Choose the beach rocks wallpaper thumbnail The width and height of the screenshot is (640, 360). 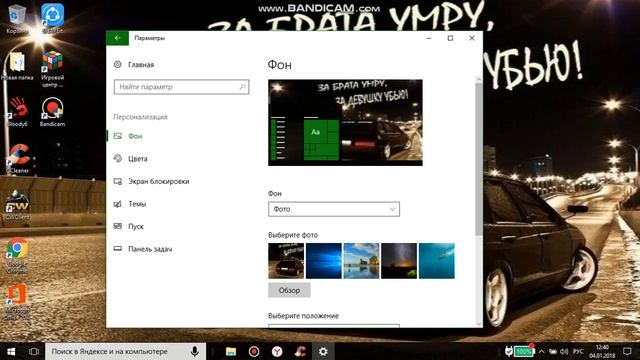tap(361, 261)
